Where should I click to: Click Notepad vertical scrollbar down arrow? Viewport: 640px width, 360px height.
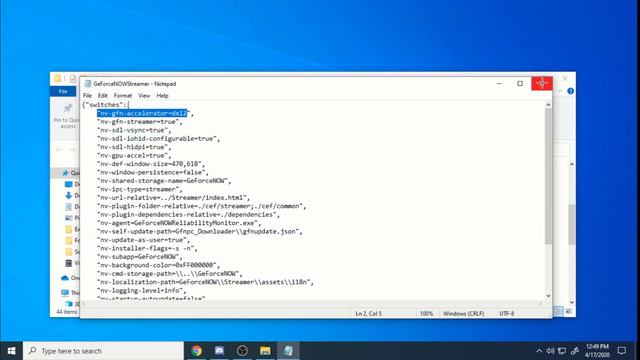click(548, 296)
